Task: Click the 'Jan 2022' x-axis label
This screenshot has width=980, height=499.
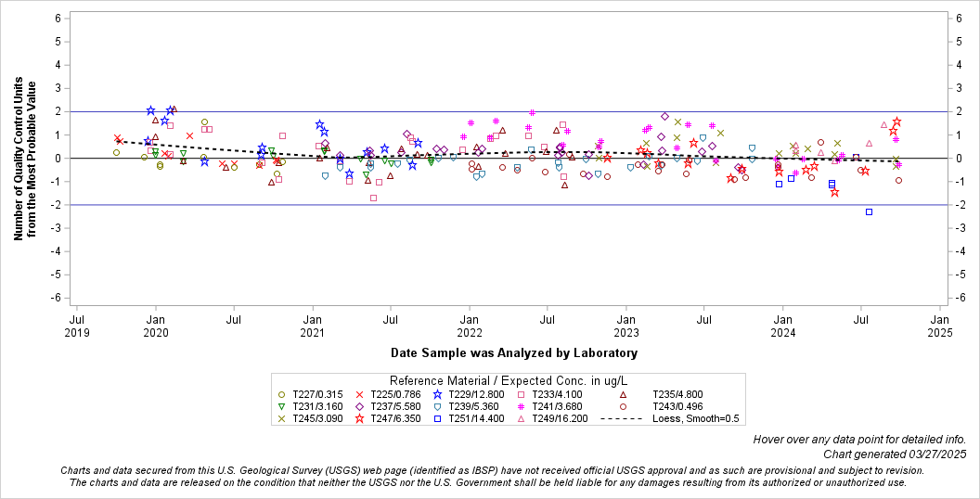Action: pos(470,326)
